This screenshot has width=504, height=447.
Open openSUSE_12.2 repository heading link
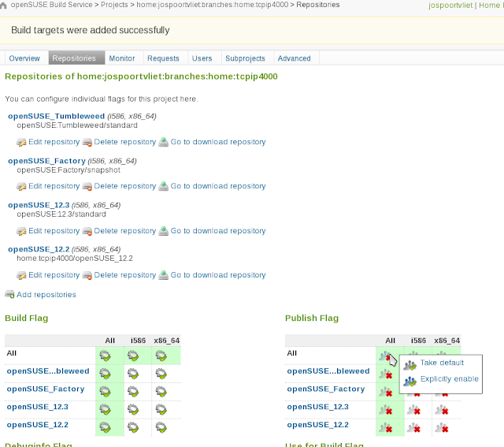tap(39, 249)
